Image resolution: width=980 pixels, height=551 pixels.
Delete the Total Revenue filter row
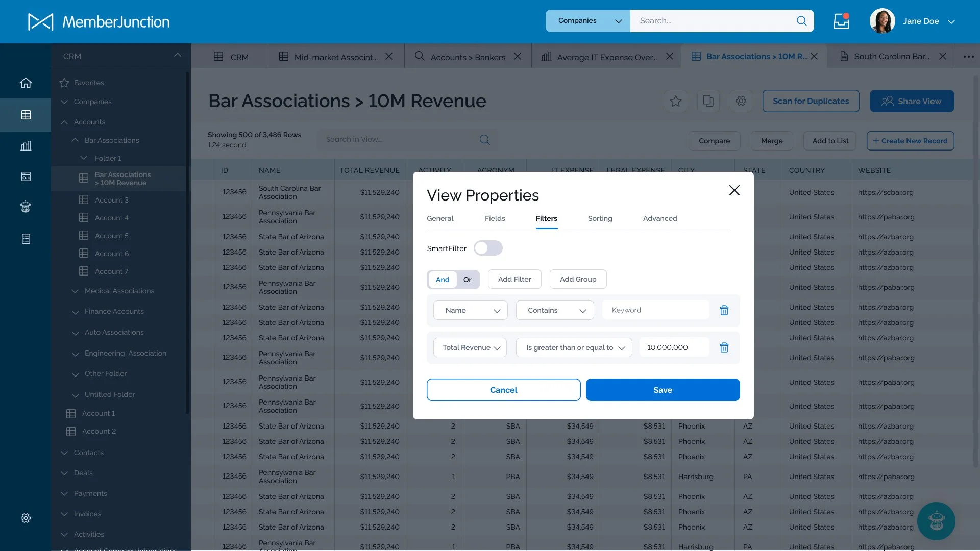tap(724, 347)
